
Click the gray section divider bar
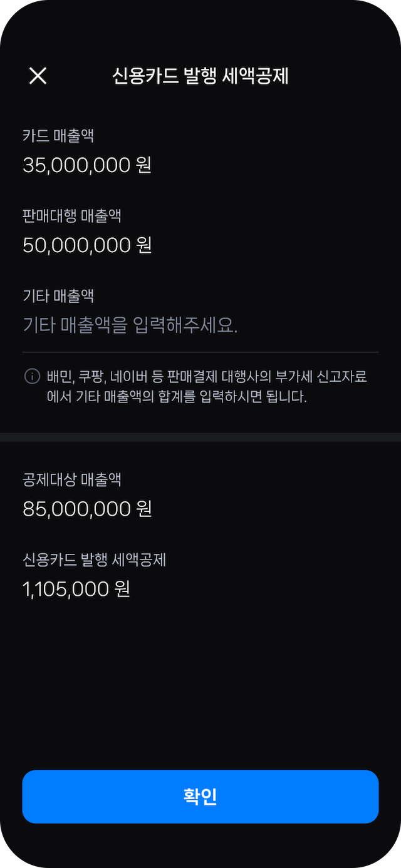(x=200, y=437)
